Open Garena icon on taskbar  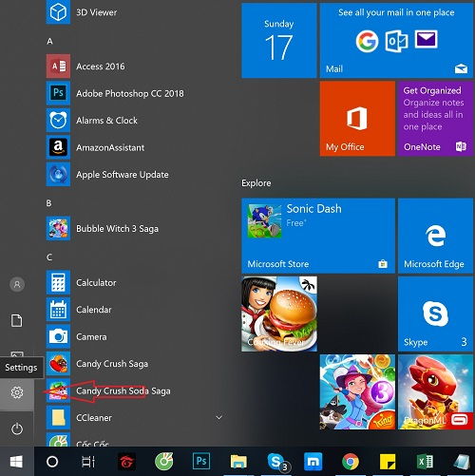(126, 462)
